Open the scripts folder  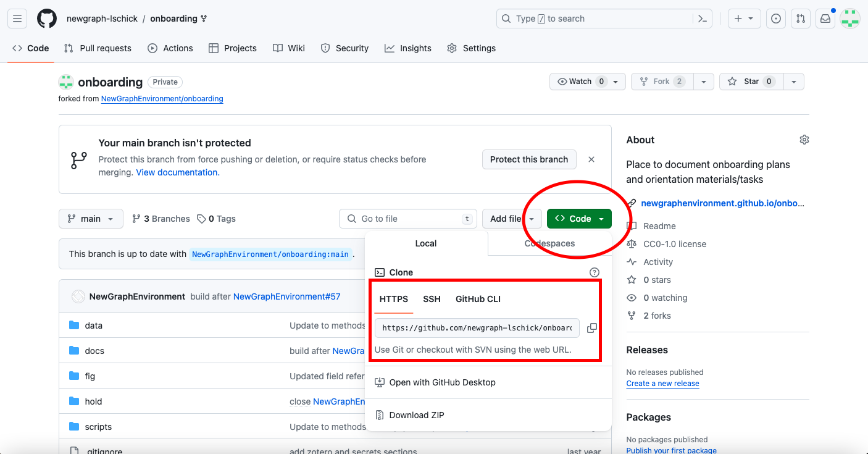99,427
